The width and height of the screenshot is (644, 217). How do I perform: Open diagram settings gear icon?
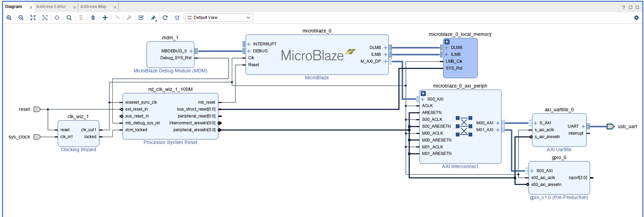(x=636, y=18)
